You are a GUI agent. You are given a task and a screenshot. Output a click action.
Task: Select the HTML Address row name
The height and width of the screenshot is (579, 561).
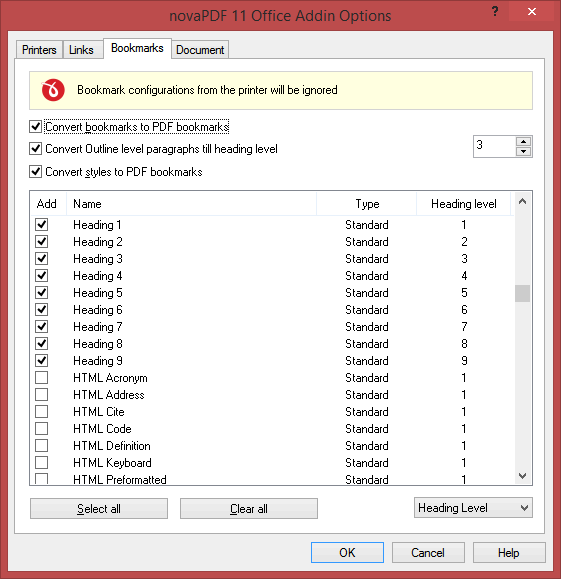[x=109, y=394]
